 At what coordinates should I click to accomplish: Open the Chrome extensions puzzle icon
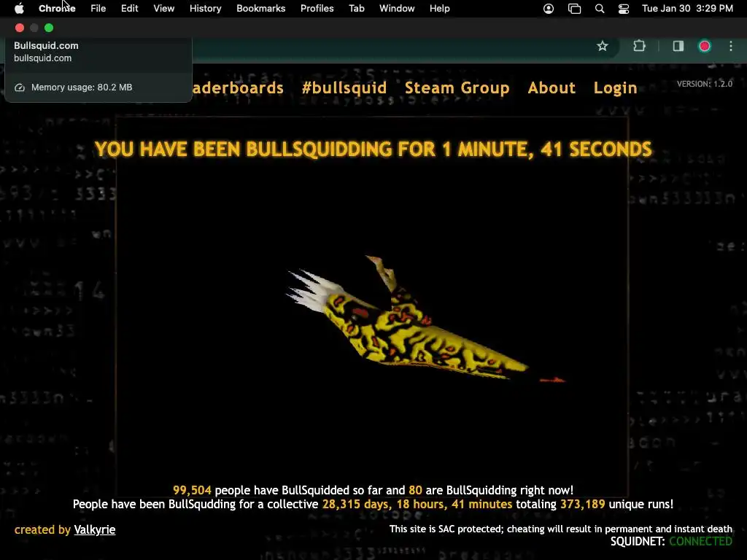point(639,46)
